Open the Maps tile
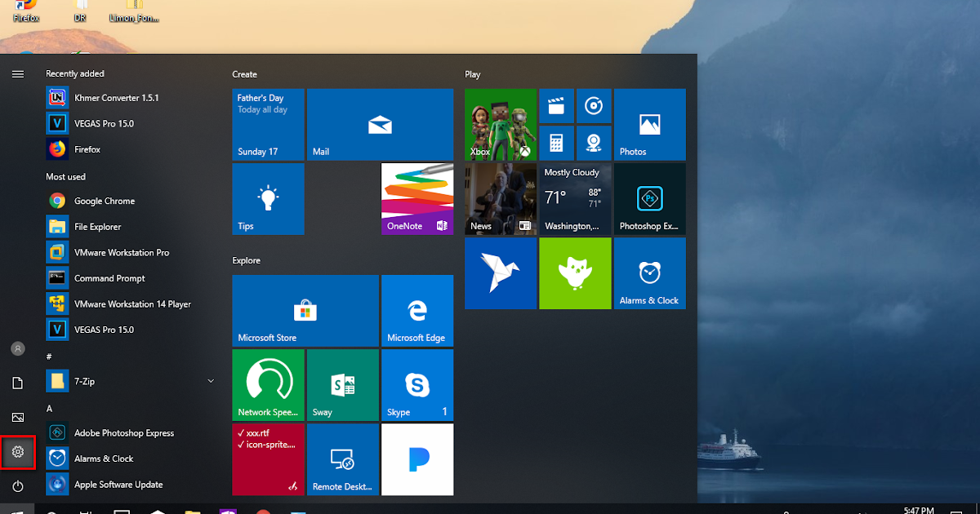The height and width of the screenshot is (514, 980). 594,143
